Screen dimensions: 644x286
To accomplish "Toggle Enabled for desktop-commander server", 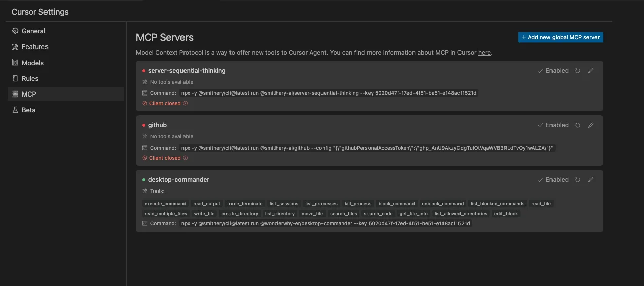I will (x=553, y=180).
